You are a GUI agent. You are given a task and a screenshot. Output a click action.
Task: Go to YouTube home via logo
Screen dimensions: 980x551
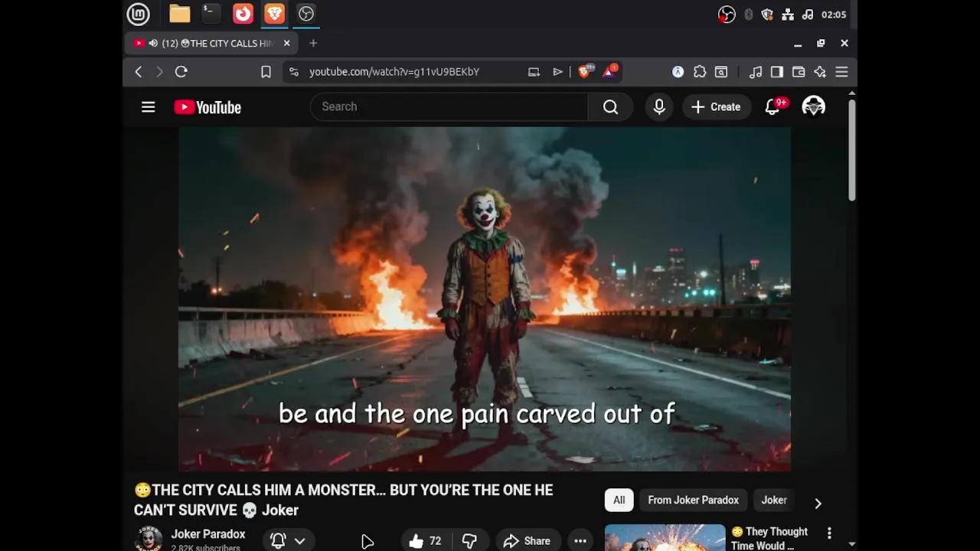[x=207, y=107]
